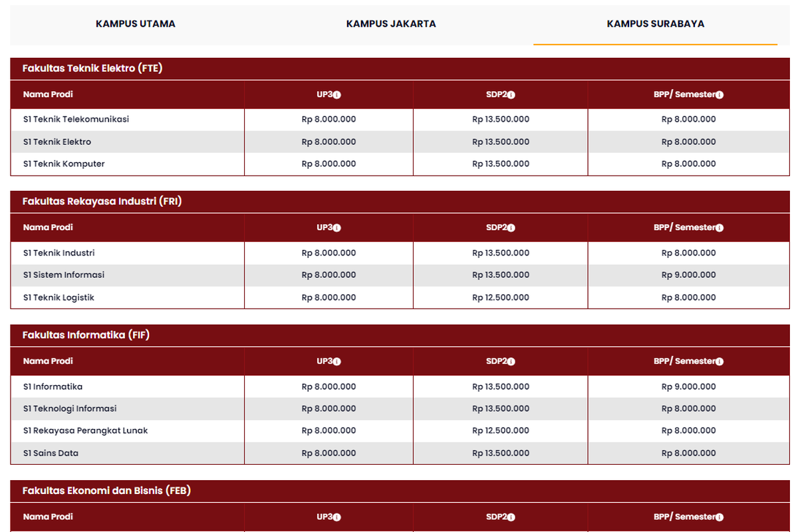
Task: Select the S1 Sains Data program name
Action: point(51,454)
